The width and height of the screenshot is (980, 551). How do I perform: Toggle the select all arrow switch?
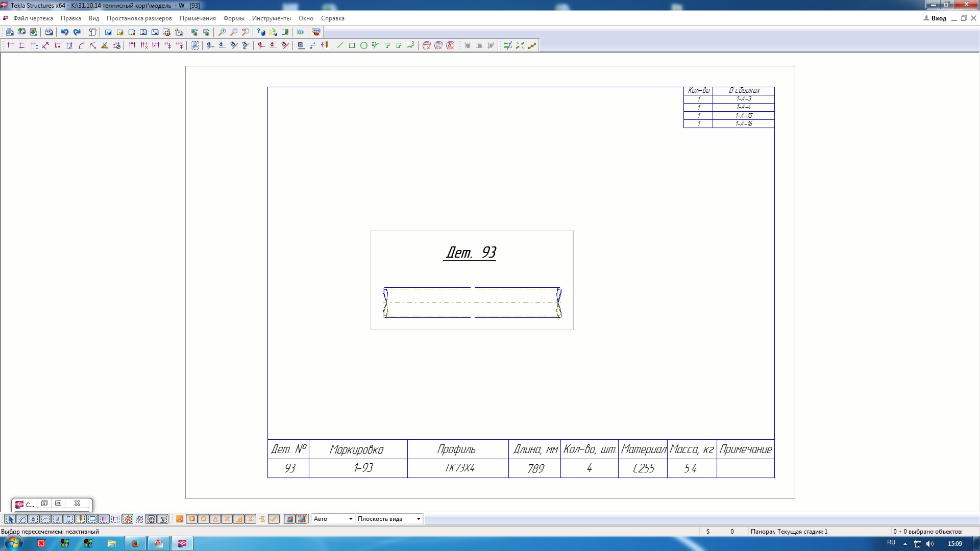10,519
